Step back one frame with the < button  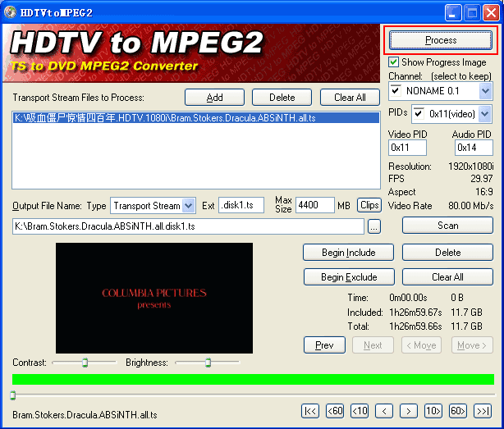(384, 411)
